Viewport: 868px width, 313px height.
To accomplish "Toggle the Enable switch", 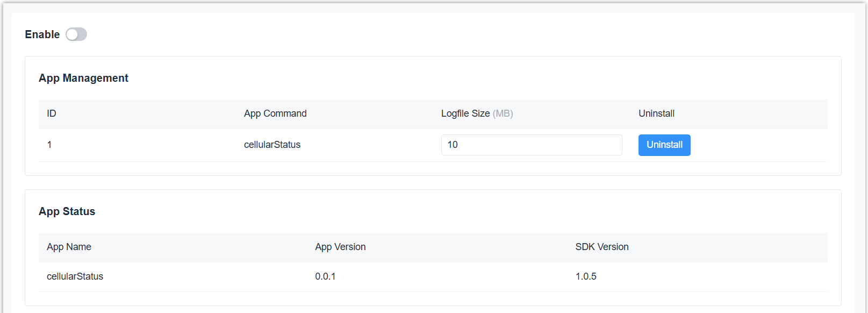I will click(76, 34).
